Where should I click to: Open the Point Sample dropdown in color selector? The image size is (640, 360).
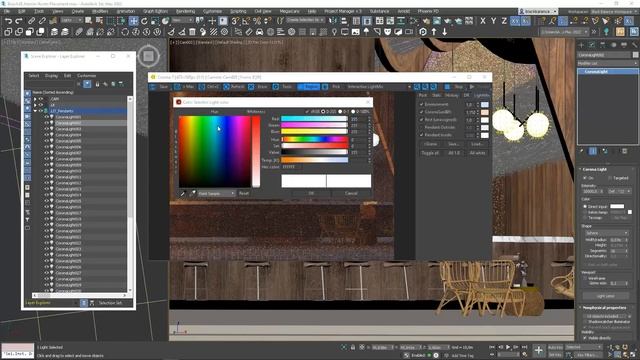pyautogui.click(x=216, y=193)
